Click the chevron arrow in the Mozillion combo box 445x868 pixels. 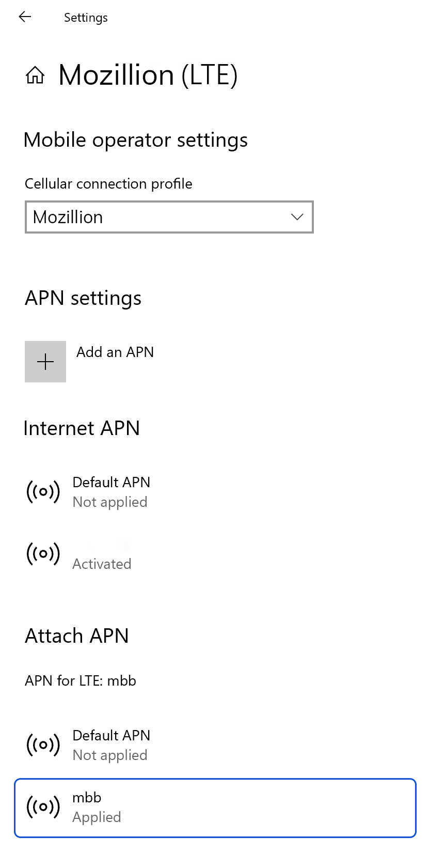(x=297, y=217)
